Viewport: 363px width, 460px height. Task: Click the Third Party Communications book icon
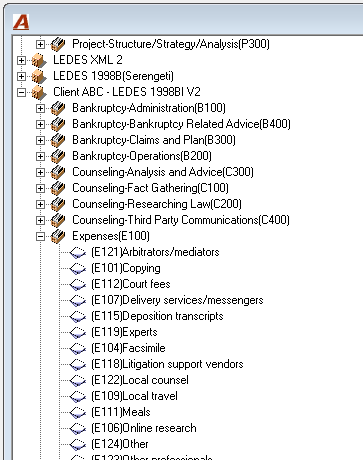(58, 220)
